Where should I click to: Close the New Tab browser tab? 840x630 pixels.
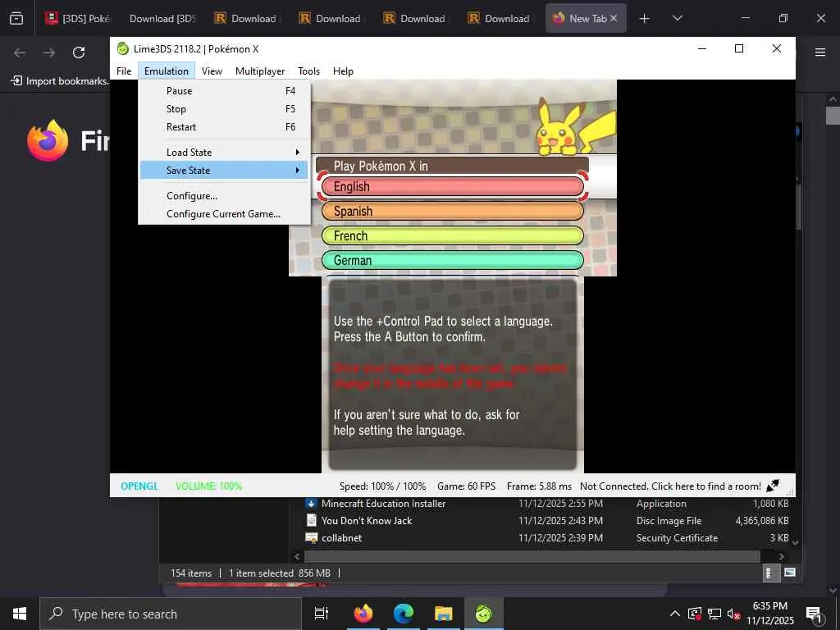(x=614, y=18)
